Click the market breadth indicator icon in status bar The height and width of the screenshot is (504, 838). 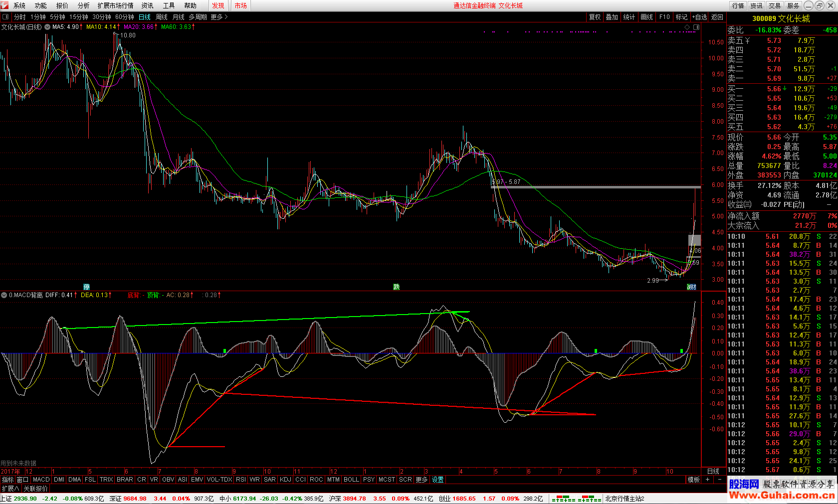[x=577, y=499]
